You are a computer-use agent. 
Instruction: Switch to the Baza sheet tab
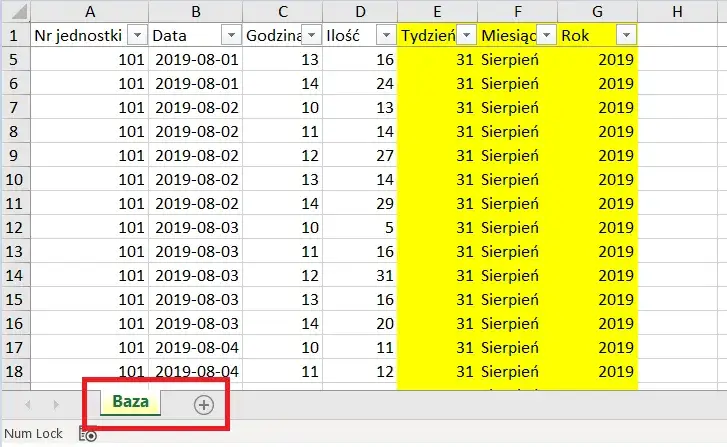[x=131, y=404]
